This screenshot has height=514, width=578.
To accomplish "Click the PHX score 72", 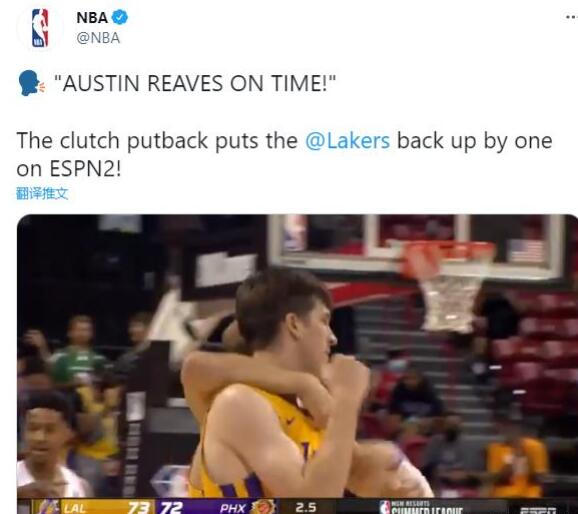I will pyautogui.click(x=171, y=508).
